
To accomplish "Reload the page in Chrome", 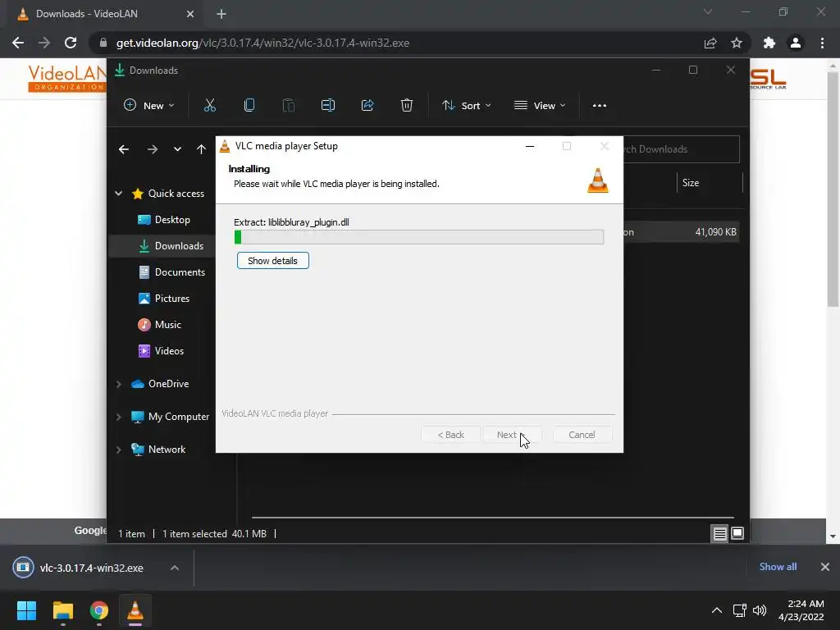I will tap(71, 43).
